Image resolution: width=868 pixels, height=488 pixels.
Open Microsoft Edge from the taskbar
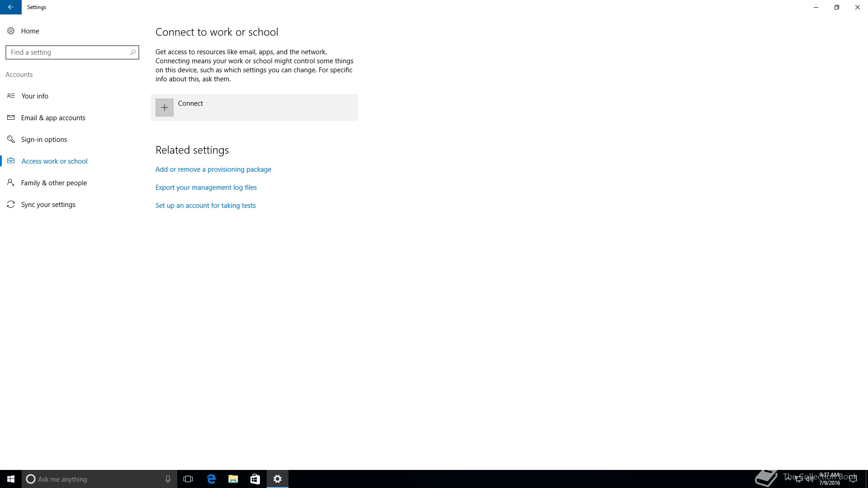tap(211, 479)
